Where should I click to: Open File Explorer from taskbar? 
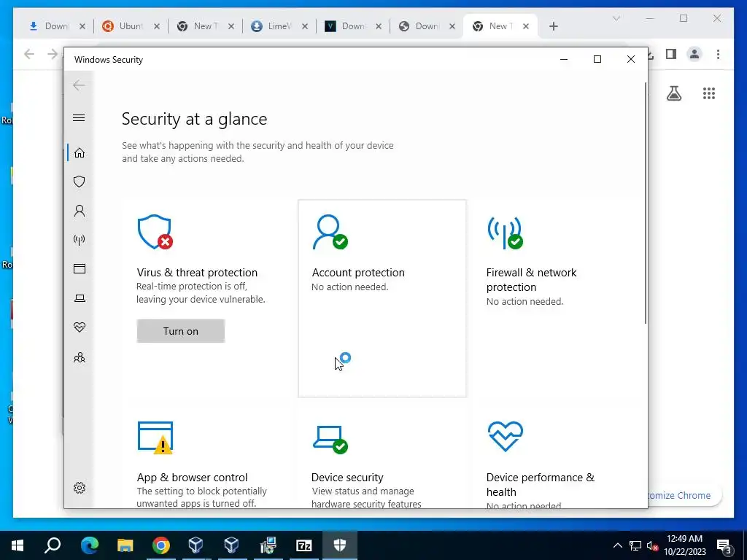125,545
